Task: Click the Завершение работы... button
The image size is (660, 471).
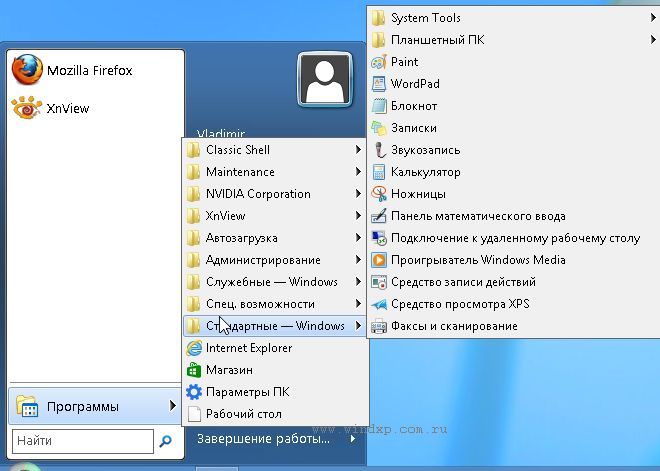Action: [x=263, y=439]
